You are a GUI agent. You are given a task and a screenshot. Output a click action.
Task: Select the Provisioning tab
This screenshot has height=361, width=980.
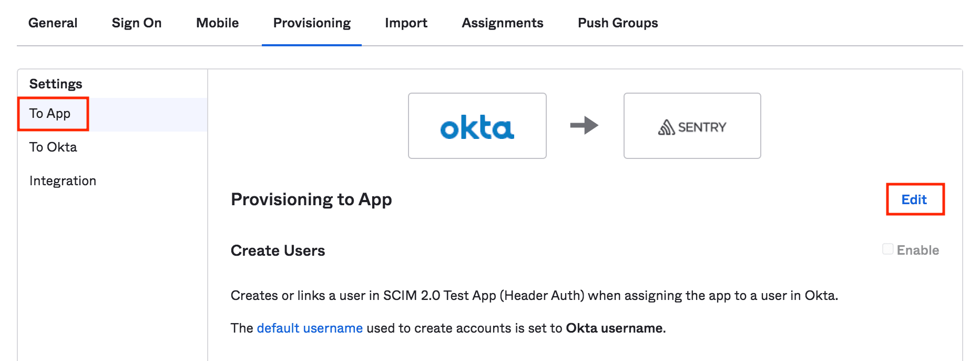click(x=311, y=23)
